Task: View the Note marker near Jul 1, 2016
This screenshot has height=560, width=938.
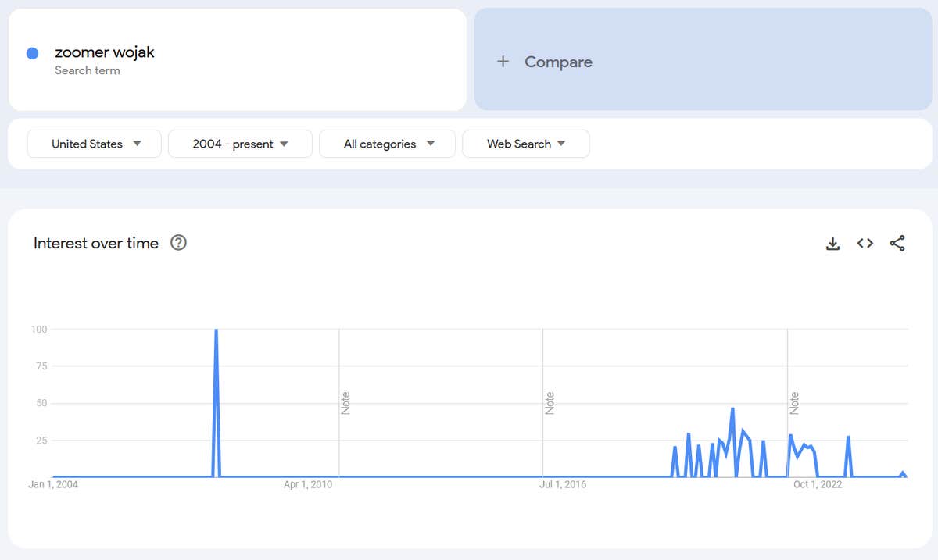Action: 550,402
